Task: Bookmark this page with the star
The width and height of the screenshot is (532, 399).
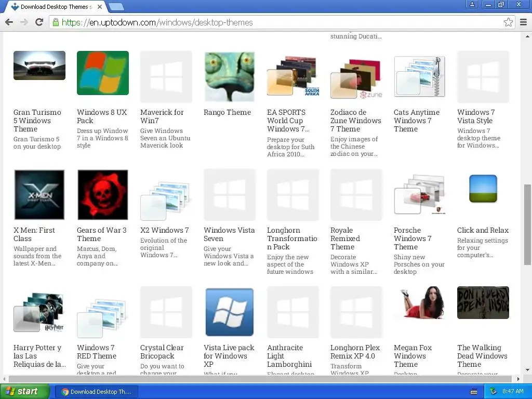Action: pyautogui.click(x=508, y=22)
